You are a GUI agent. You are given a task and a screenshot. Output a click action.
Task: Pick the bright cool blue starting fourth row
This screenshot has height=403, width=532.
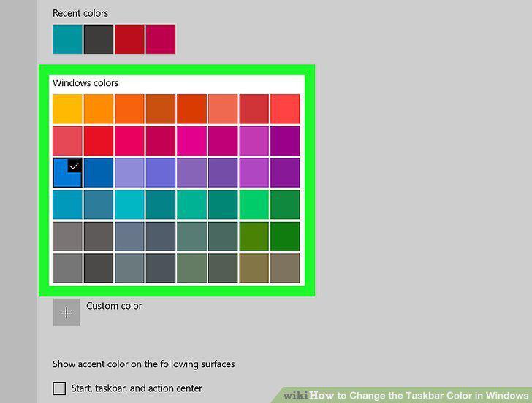click(67, 204)
